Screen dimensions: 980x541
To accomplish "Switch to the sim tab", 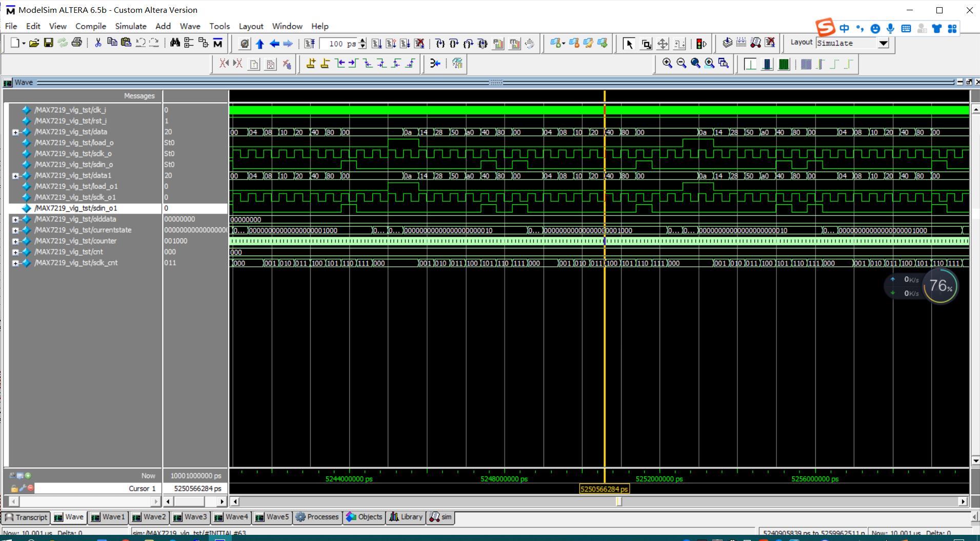I will (441, 517).
